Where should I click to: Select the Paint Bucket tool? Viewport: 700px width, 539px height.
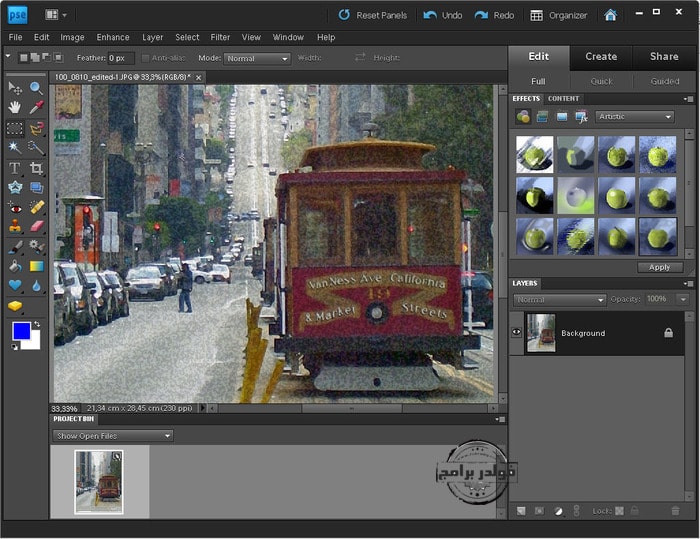coord(15,267)
